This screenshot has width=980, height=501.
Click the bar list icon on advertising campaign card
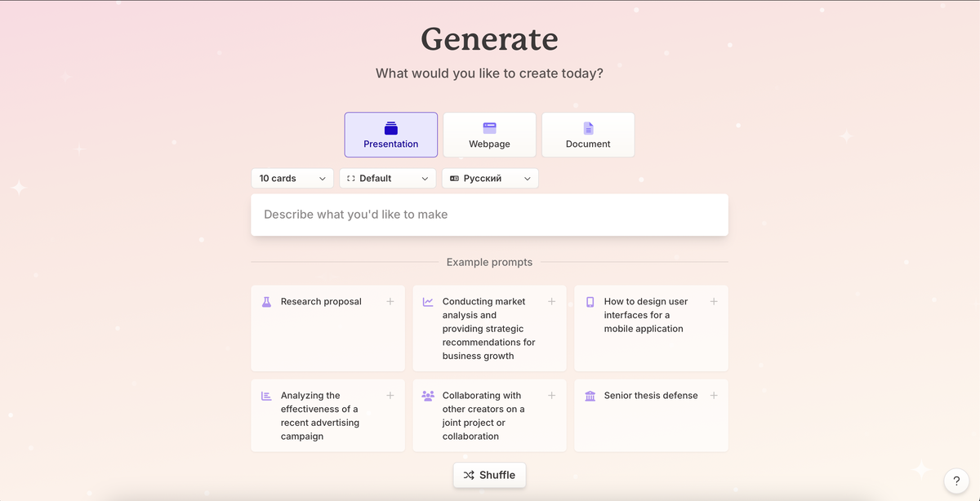(x=266, y=396)
